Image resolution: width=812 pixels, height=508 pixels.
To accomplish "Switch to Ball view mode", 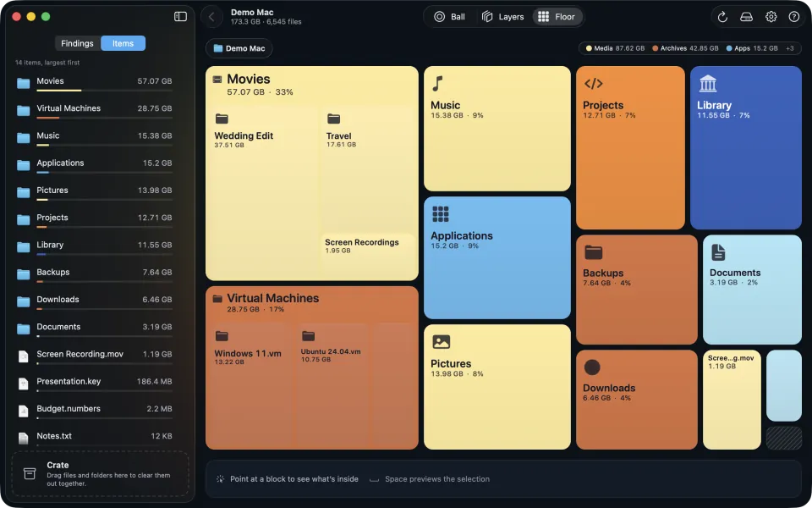I will (x=450, y=17).
